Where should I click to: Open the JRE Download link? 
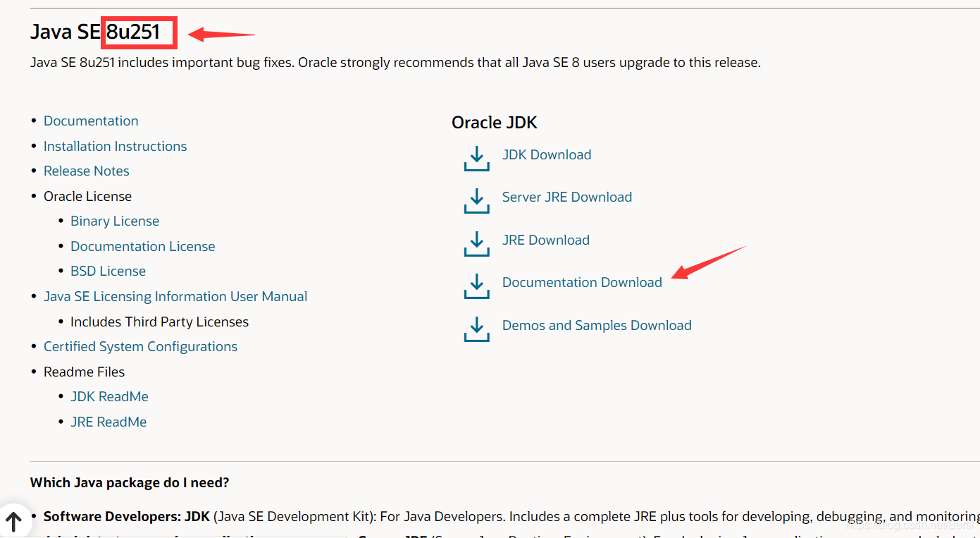546,240
